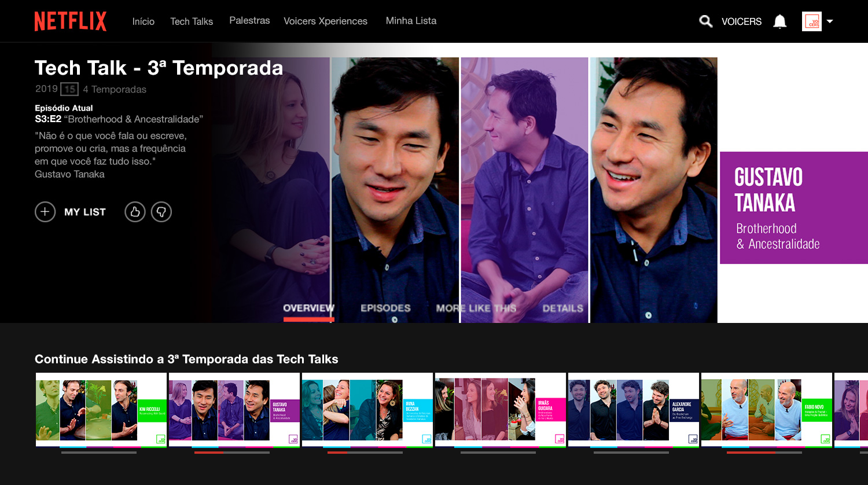
Task: Click the Tech Talk - 3ª Temporada title
Action: point(159,68)
